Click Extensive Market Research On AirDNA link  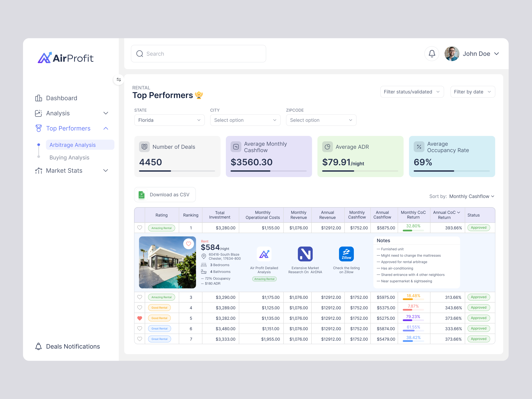pyautogui.click(x=305, y=270)
